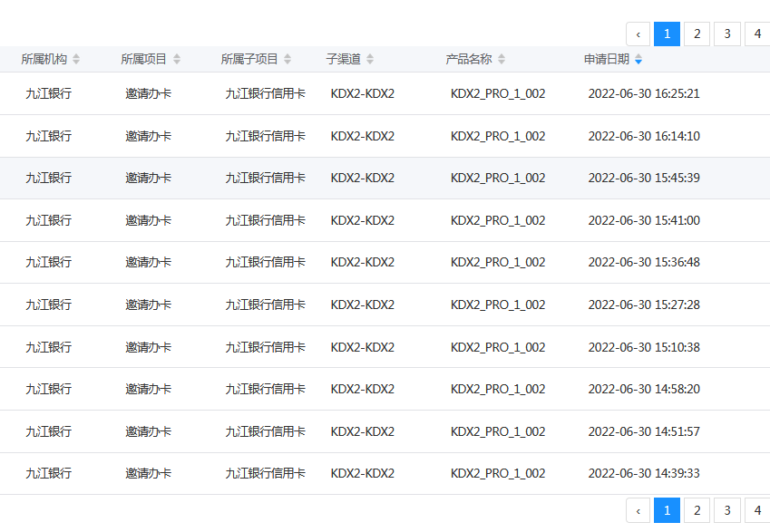The image size is (770, 532).
Task: Toggle 申请日期 column sort arrow
Action: click(x=638, y=60)
